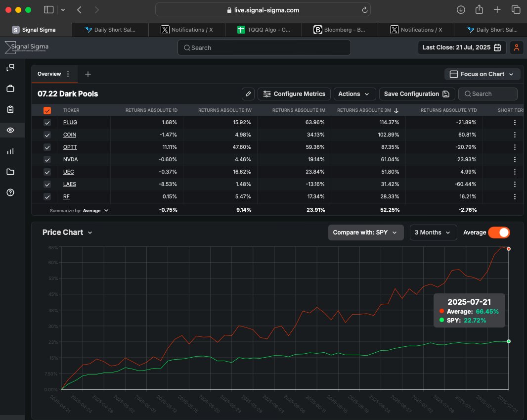This screenshot has height=420, width=527.
Task: Open the LAES ticker link
Action: click(x=70, y=184)
